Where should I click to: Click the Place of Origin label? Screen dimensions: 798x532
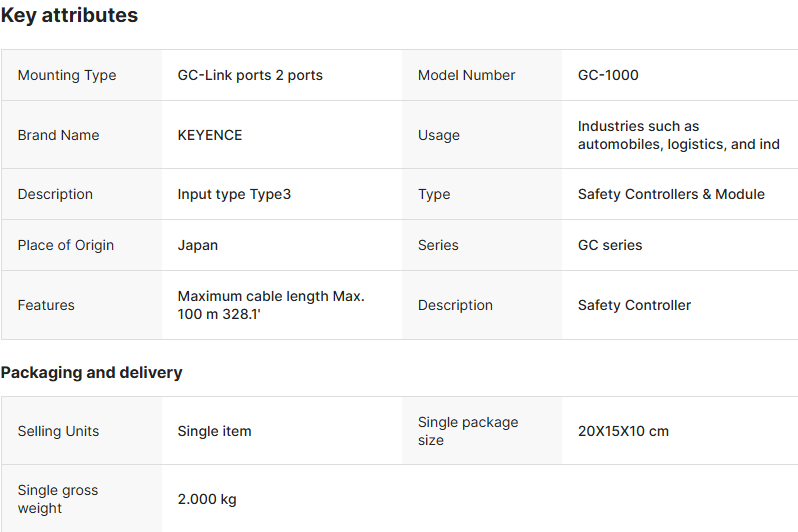(x=66, y=245)
